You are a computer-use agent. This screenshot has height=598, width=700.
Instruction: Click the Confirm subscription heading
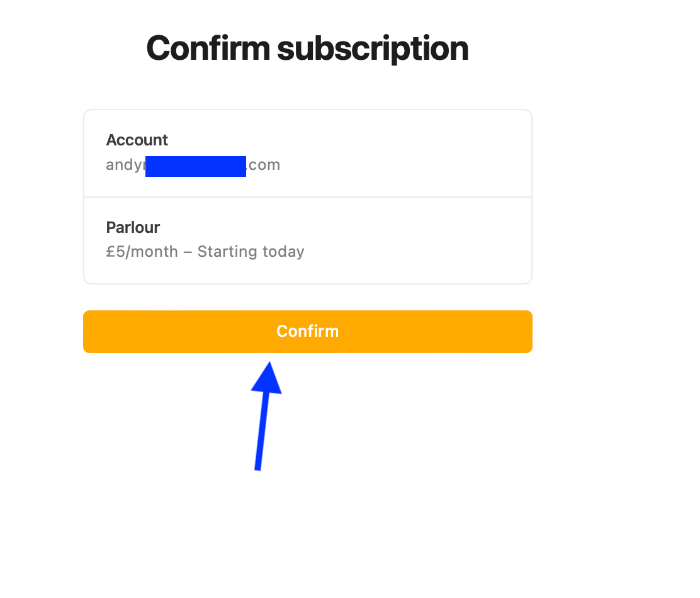pos(308,48)
